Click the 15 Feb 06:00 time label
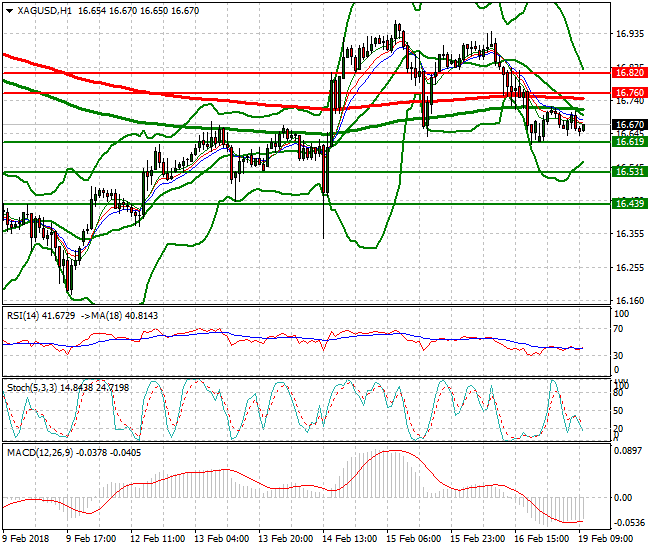This screenshot has width=650, height=550. pyautogui.click(x=414, y=539)
